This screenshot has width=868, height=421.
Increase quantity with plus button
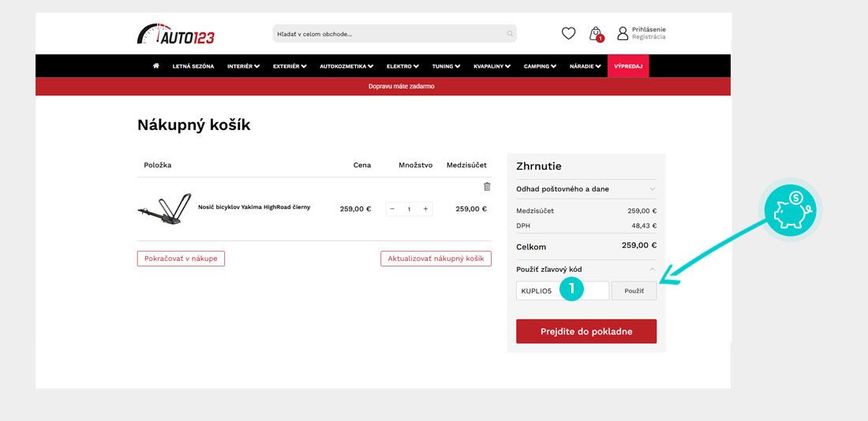point(425,209)
